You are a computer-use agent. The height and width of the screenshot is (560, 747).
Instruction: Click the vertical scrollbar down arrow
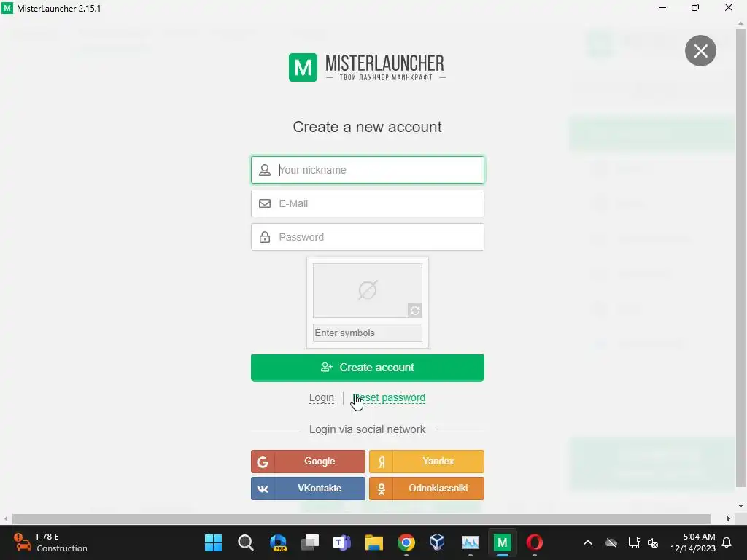click(x=741, y=506)
